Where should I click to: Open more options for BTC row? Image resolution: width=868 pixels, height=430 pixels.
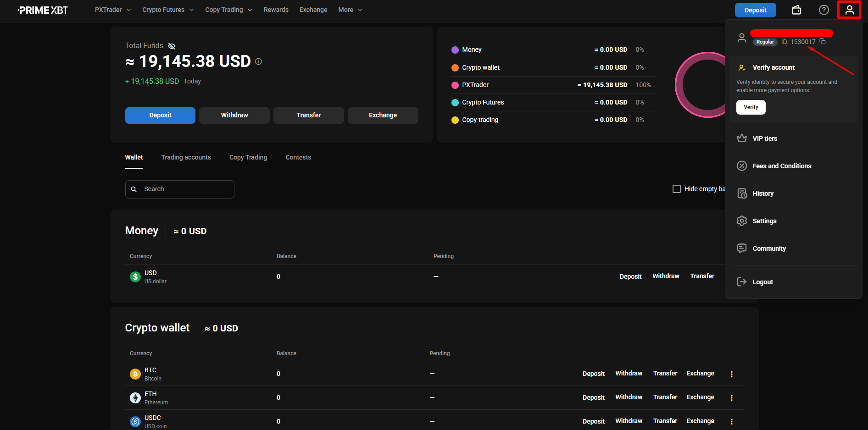pyautogui.click(x=732, y=374)
